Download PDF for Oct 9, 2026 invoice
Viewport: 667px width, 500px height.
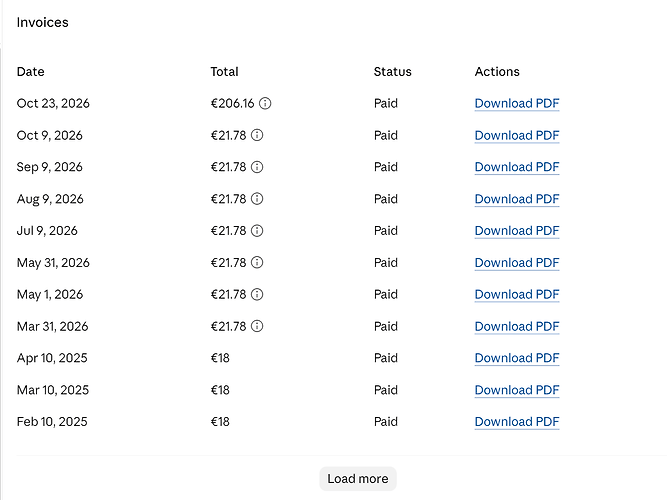pyautogui.click(x=517, y=135)
